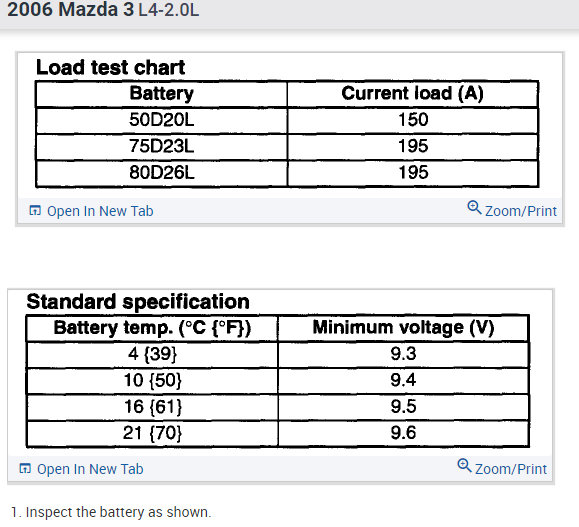Image resolution: width=579 pixels, height=527 pixels.
Task: Open Load test chart in new tab link
Action: 100,211
